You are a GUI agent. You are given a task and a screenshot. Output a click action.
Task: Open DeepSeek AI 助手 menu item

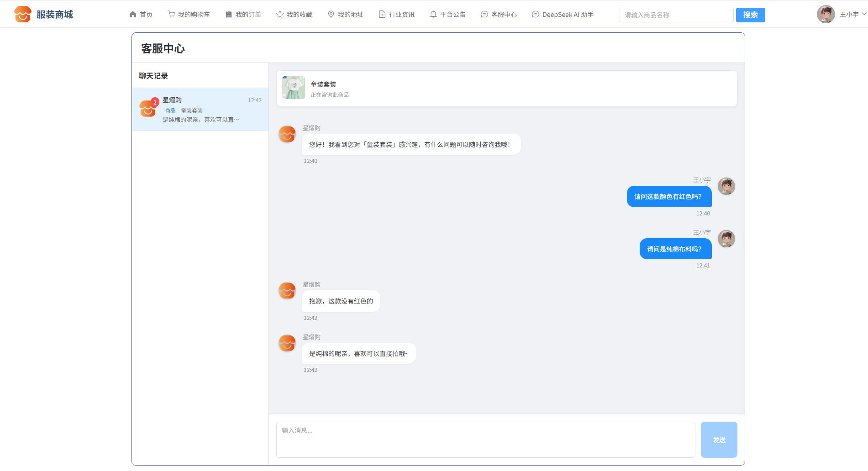pos(563,15)
